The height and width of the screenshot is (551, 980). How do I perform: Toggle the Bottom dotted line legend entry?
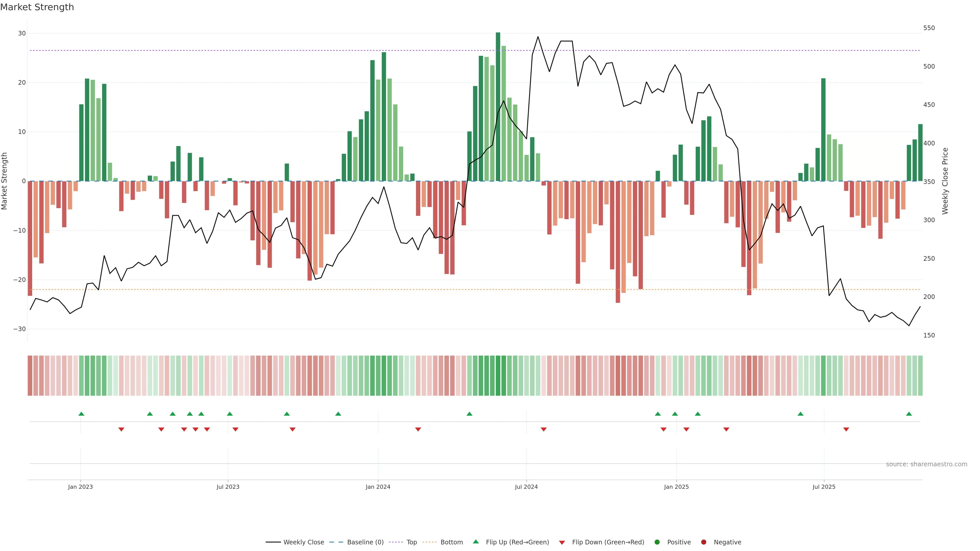point(451,542)
